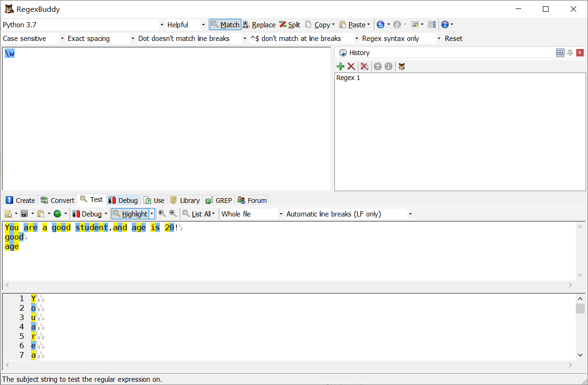This screenshot has width=588, height=385.
Task: Move regex up in the History list
Action: pyautogui.click(x=378, y=66)
